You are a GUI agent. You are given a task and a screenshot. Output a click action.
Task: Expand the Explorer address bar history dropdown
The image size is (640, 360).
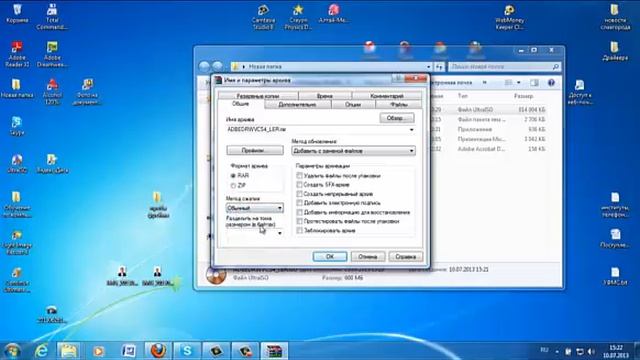[429, 67]
